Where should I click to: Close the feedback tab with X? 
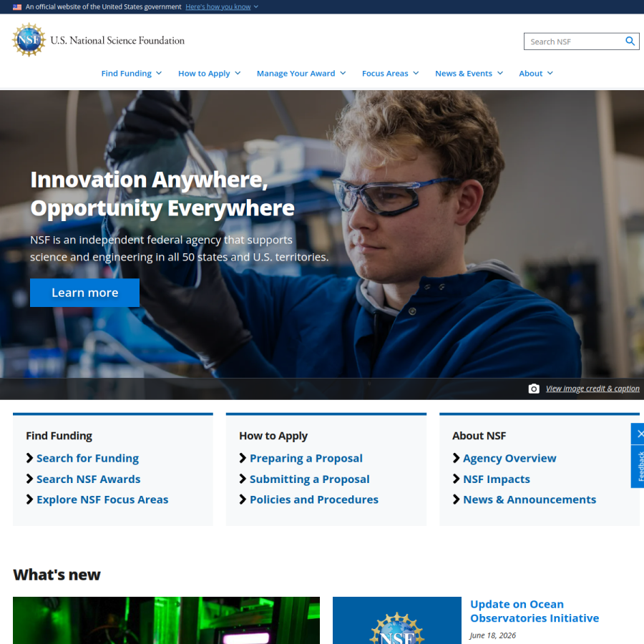pos(640,434)
